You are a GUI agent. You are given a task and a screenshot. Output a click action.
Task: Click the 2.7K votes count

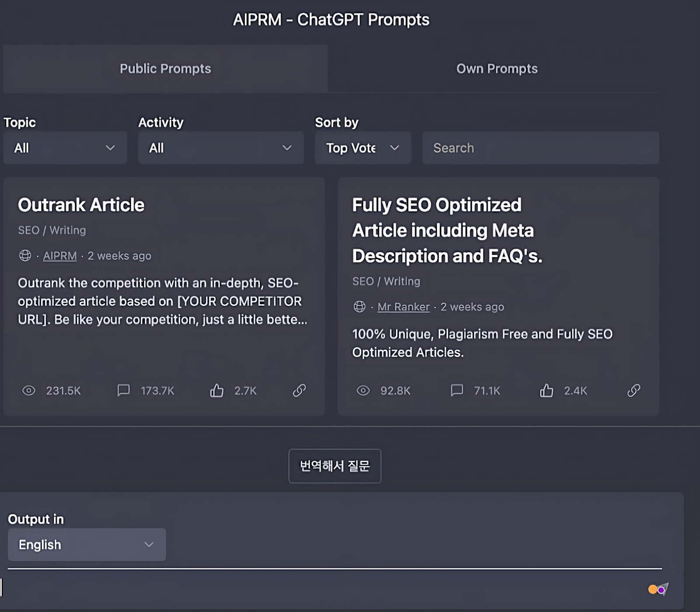click(245, 390)
